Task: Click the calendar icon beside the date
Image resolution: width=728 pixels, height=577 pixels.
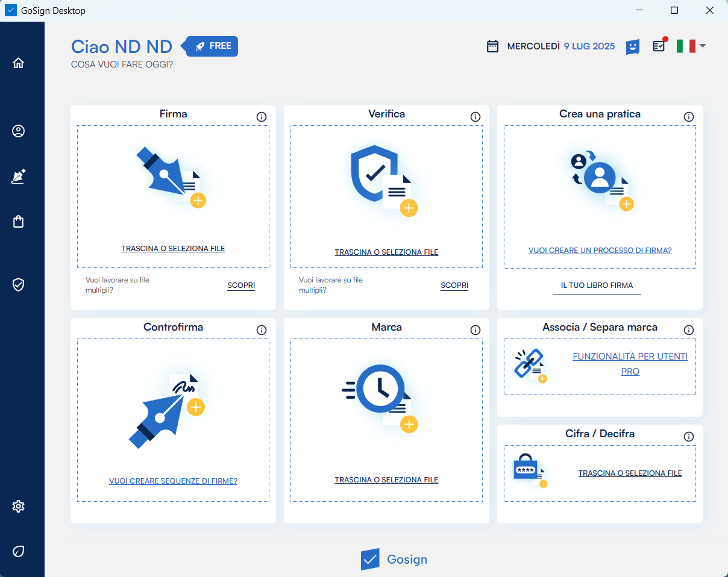Action: pyautogui.click(x=492, y=46)
